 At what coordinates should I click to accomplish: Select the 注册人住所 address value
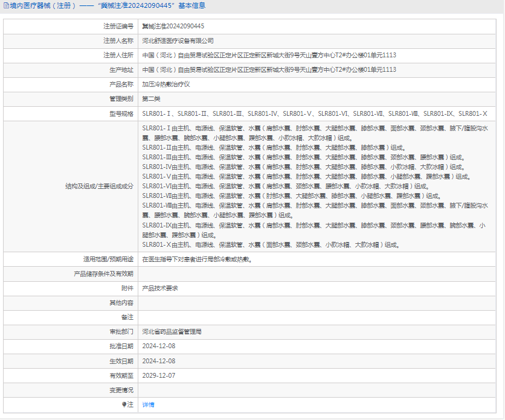coord(269,56)
